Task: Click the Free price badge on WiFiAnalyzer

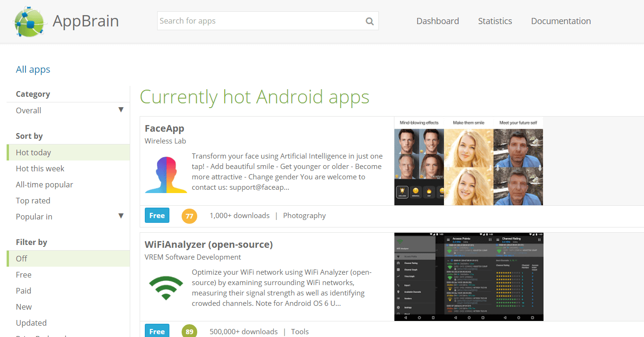Action: pyautogui.click(x=157, y=331)
